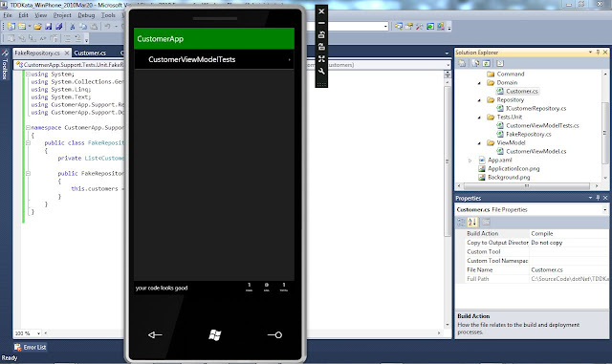Viewport: 612px width, 364px height.
Task: Rotate the emulator right
Action: click(x=321, y=47)
